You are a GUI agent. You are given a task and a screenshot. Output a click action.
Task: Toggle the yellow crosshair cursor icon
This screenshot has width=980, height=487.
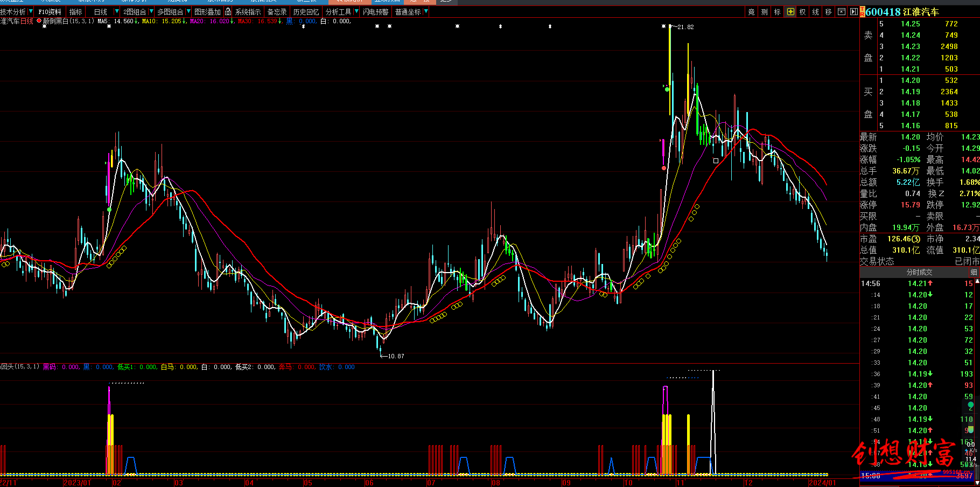click(x=790, y=12)
